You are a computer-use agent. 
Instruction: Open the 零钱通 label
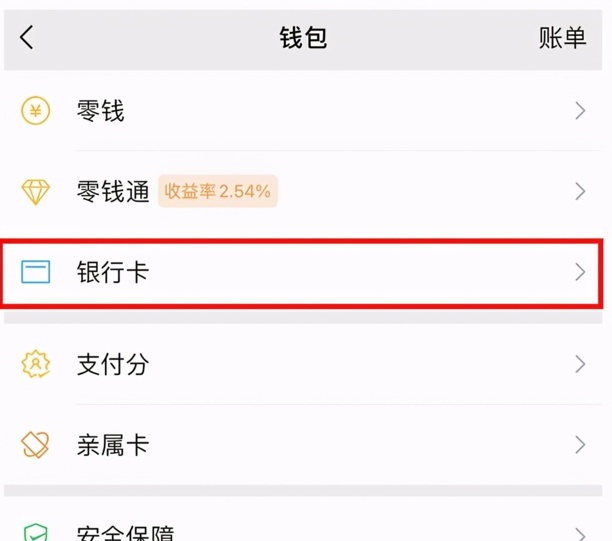113,191
